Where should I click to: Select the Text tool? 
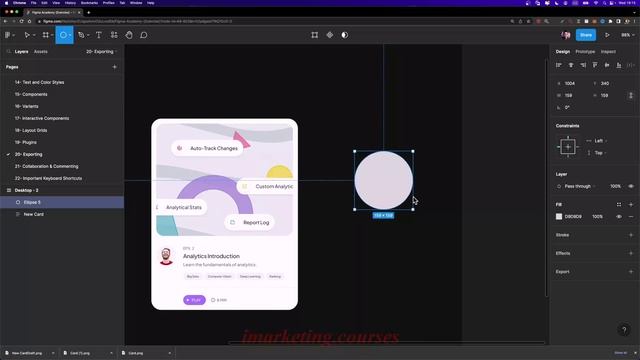[x=99, y=35]
